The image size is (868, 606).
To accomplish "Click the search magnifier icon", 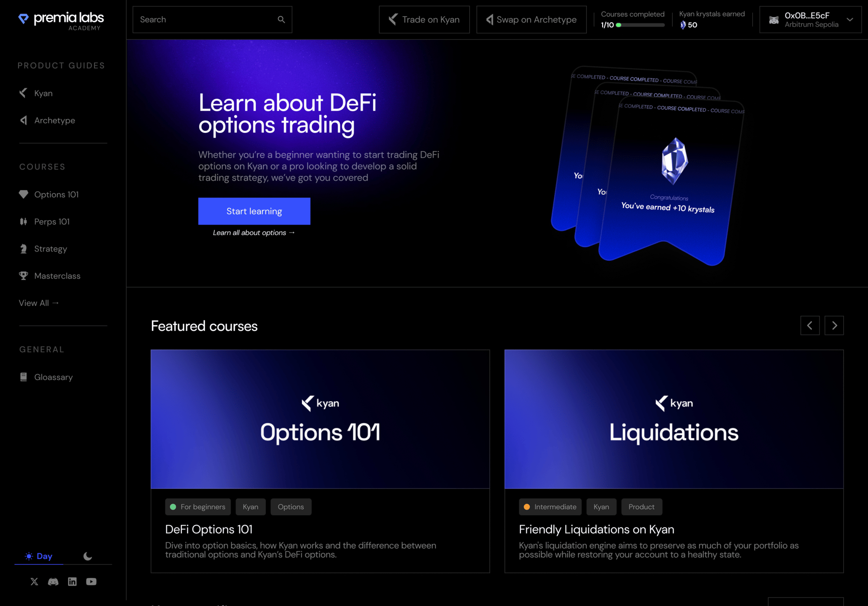I will 281,19.
